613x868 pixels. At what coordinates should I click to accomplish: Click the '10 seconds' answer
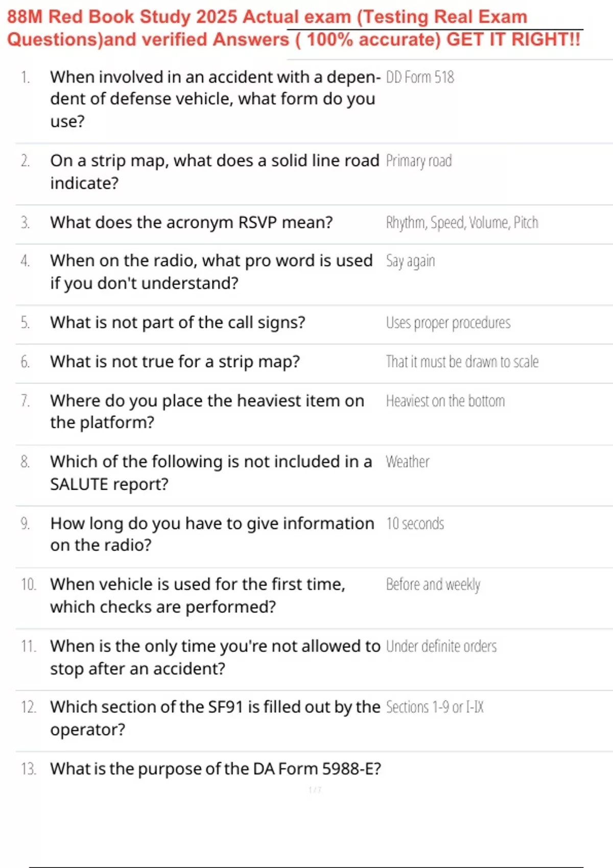point(415,523)
